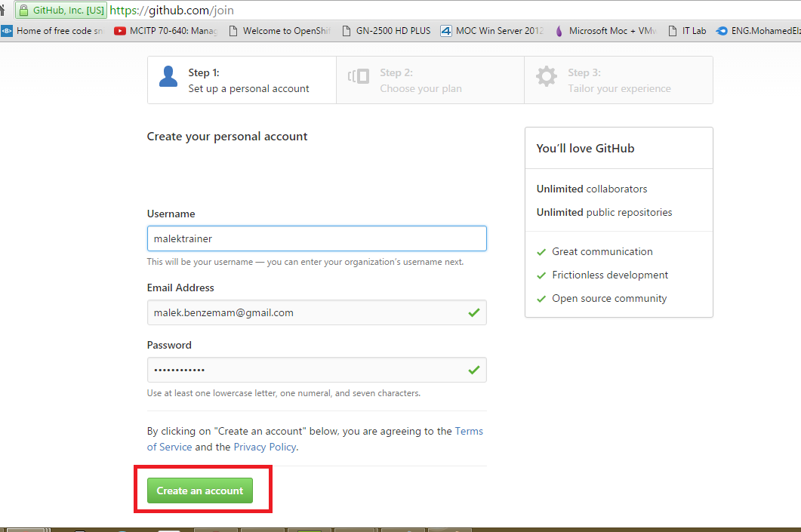Click the 'You'll love GitHub' heading
Image resolution: width=801 pixels, height=532 pixels.
585,148
